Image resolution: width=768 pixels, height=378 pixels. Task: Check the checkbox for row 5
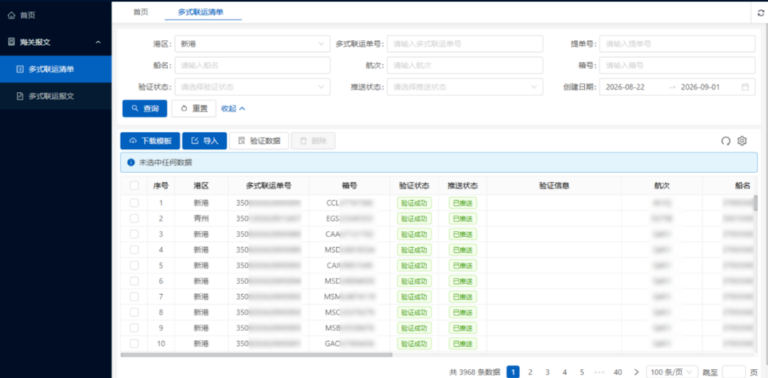134,265
